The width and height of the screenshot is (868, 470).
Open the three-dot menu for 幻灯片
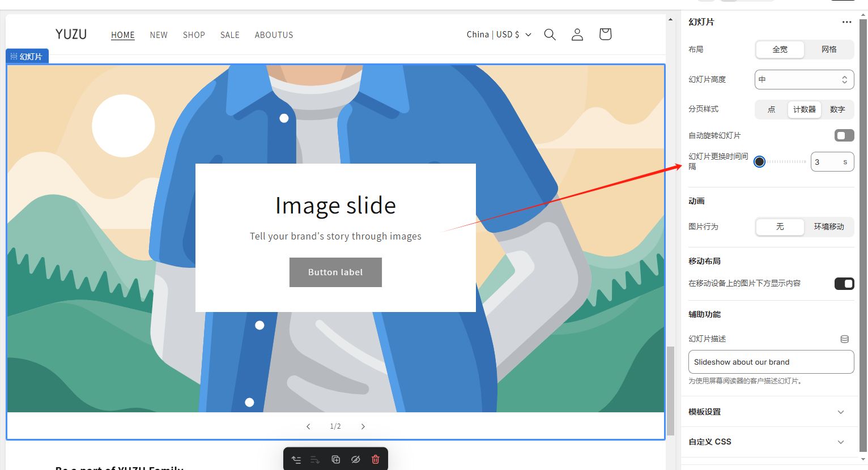846,22
